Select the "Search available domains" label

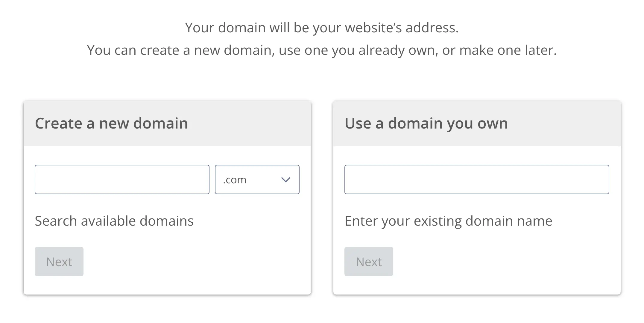(x=114, y=221)
